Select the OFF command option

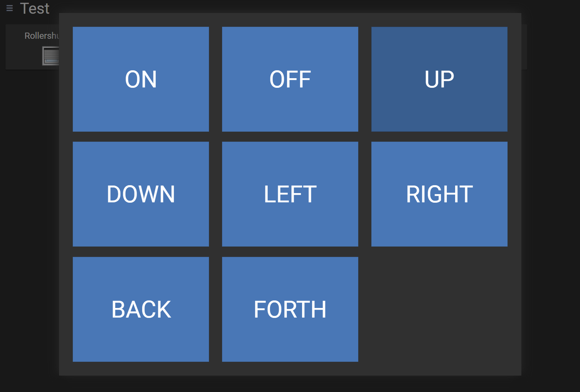click(x=290, y=79)
